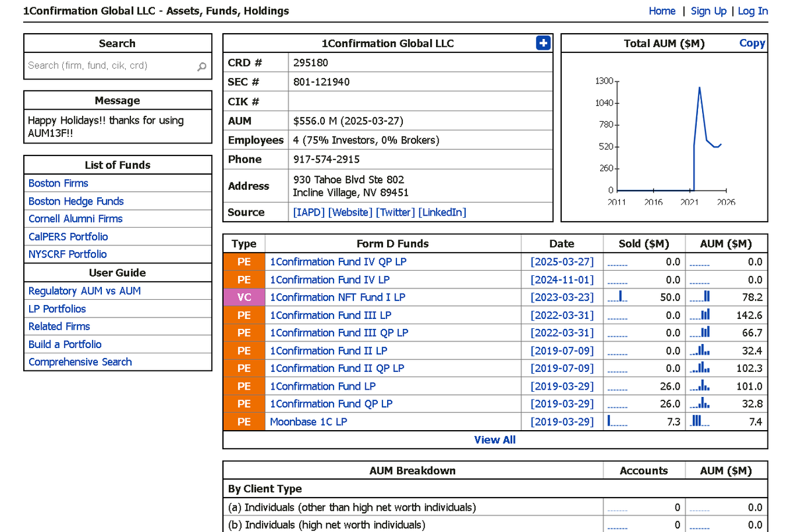
Task: Open 1Confirmation Fund IV LP
Action: pyautogui.click(x=330, y=280)
